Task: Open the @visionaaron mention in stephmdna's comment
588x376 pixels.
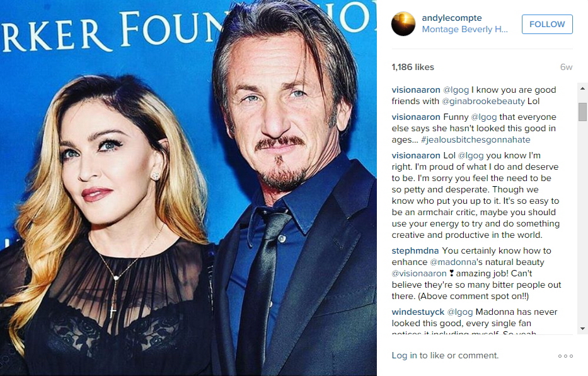Action: [x=419, y=274]
